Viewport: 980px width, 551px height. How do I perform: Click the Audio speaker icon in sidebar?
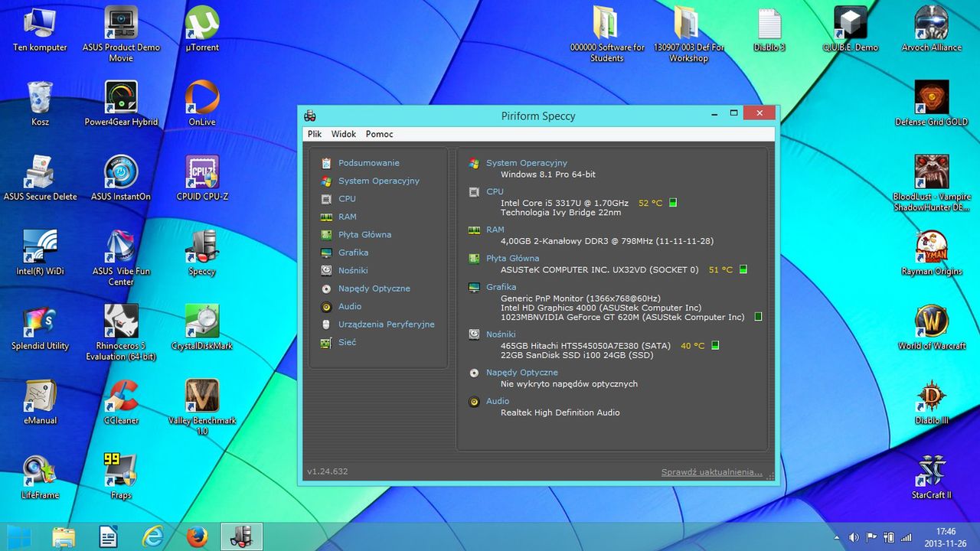pos(326,306)
